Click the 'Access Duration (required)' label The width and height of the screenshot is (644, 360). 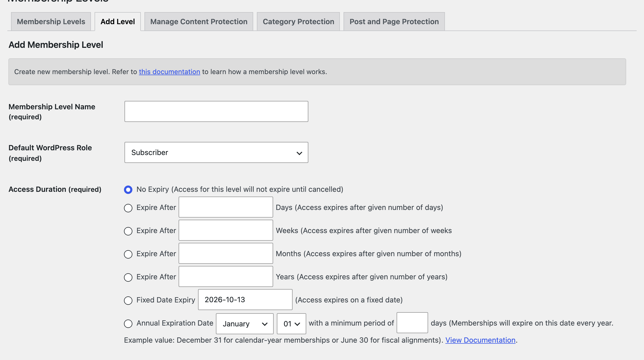pos(55,189)
